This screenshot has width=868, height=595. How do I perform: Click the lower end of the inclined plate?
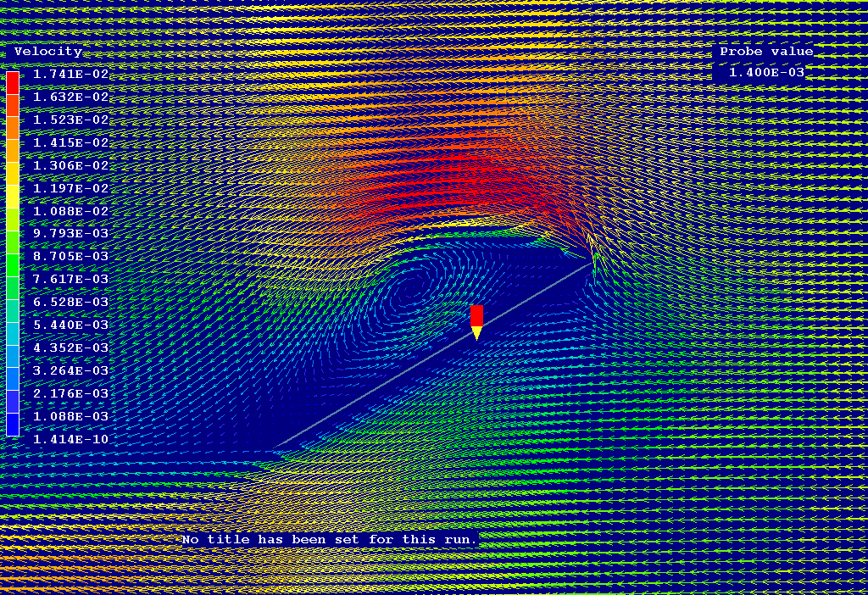tap(275, 448)
